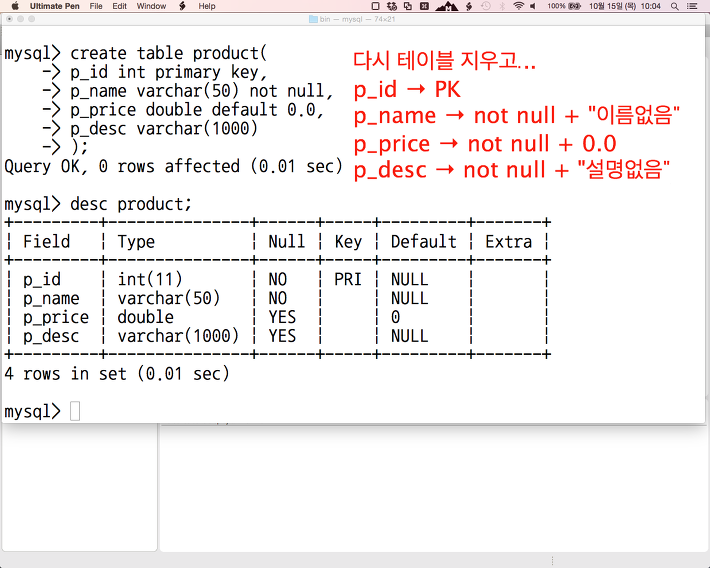Open Time Machine status icon

pos(486,6)
